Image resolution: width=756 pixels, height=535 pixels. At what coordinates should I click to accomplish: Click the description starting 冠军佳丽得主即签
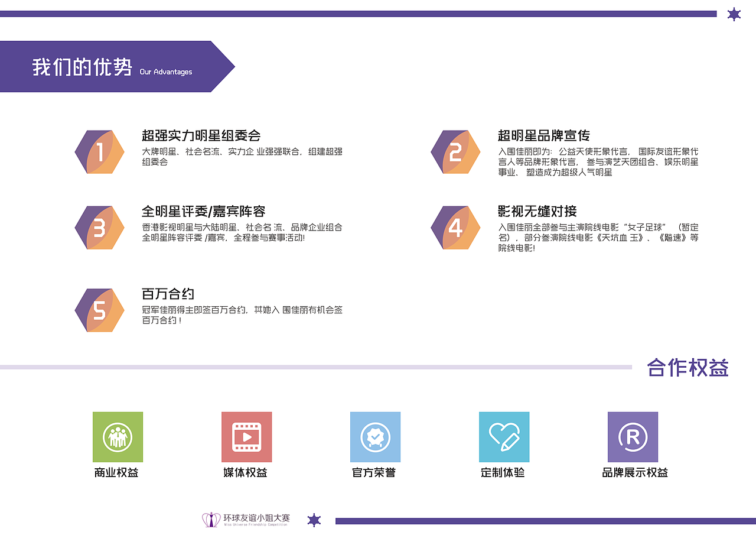pos(242,315)
